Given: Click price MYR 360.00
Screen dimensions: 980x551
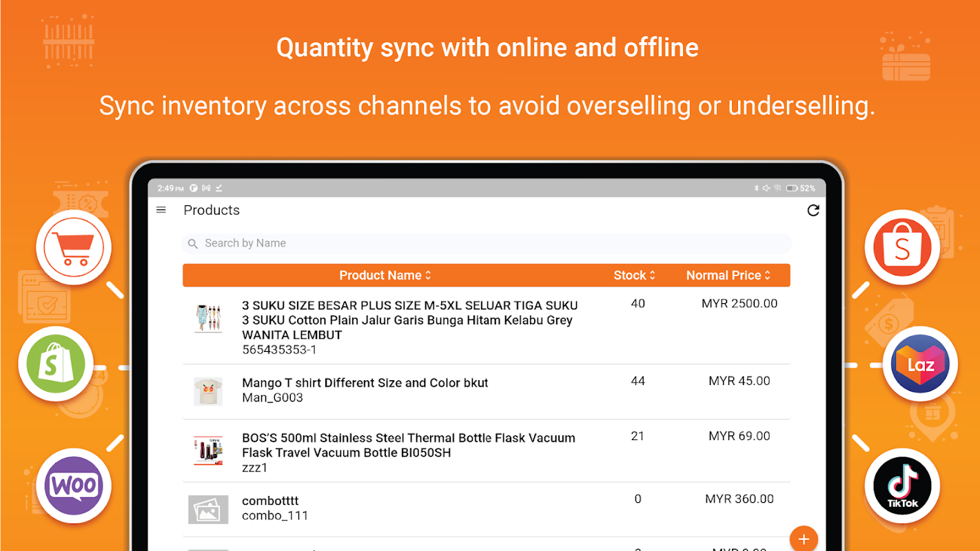Looking at the screenshot, I should pyautogui.click(x=739, y=499).
